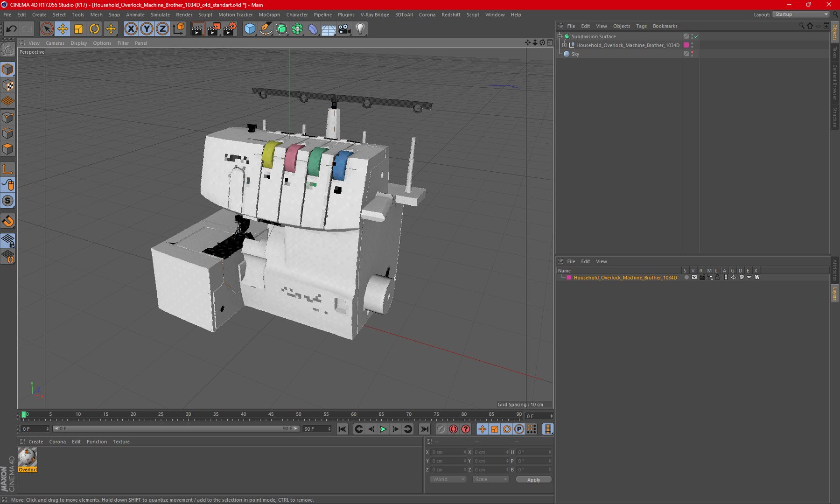Select the Live Selection tool
Screen dimensions: 840x504
click(x=46, y=29)
